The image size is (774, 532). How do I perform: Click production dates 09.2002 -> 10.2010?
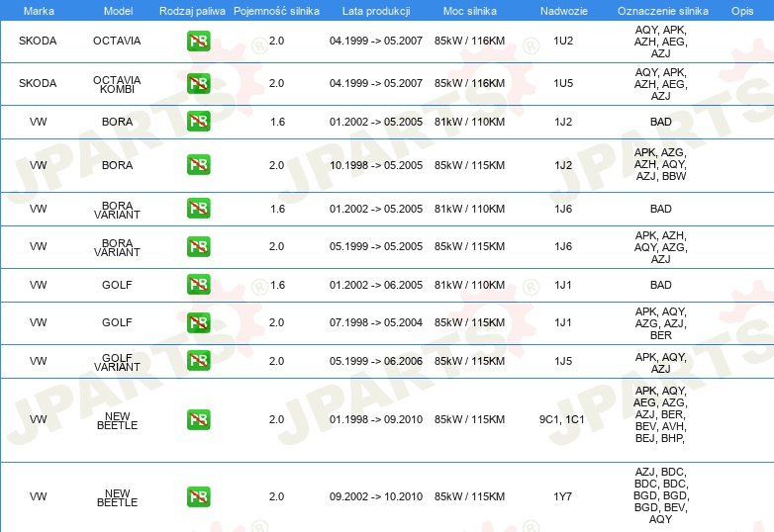click(x=376, y=496)
